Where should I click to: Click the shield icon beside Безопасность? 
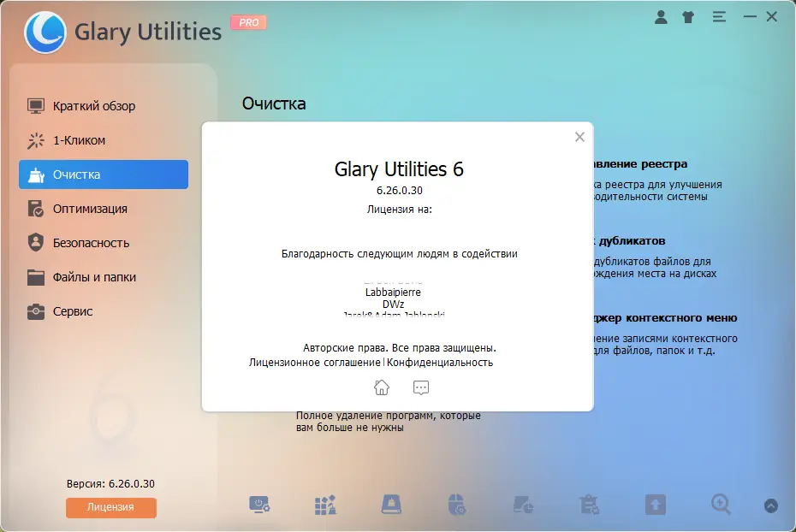tap(36, 242)
